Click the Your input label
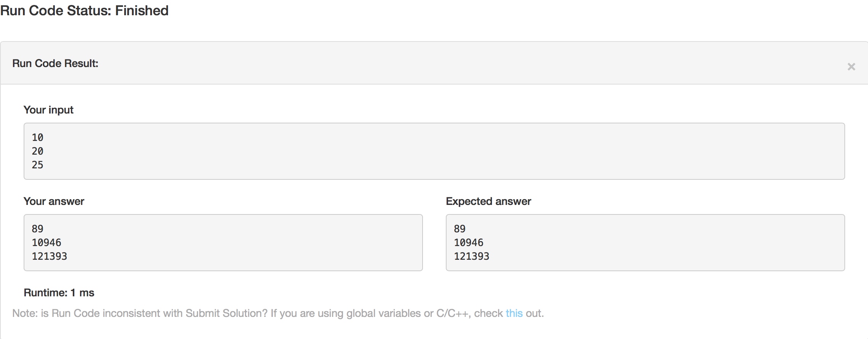Viewport: 868px width, 339px height. click(x=48, y=110)
